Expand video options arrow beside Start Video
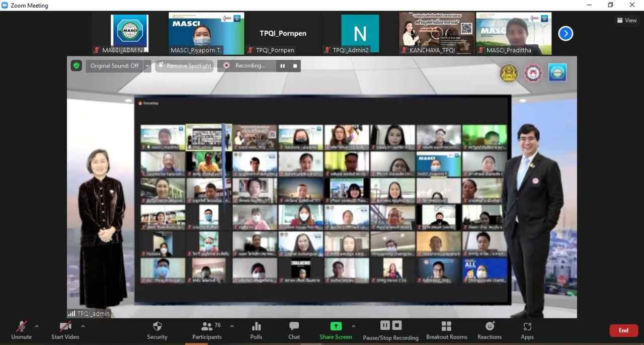Image resolution: width=644 pixels, height=345 pixels. point(83,326)
